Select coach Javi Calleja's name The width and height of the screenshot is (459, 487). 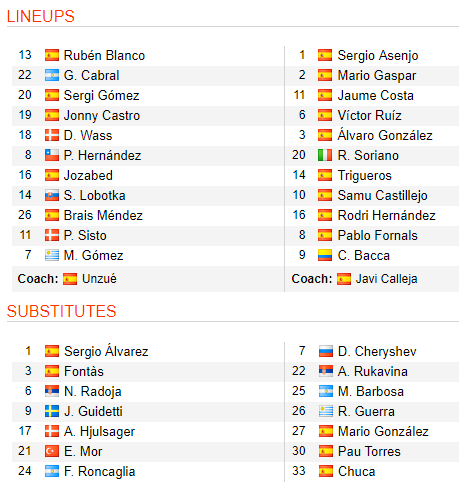(x=386, y=279)
